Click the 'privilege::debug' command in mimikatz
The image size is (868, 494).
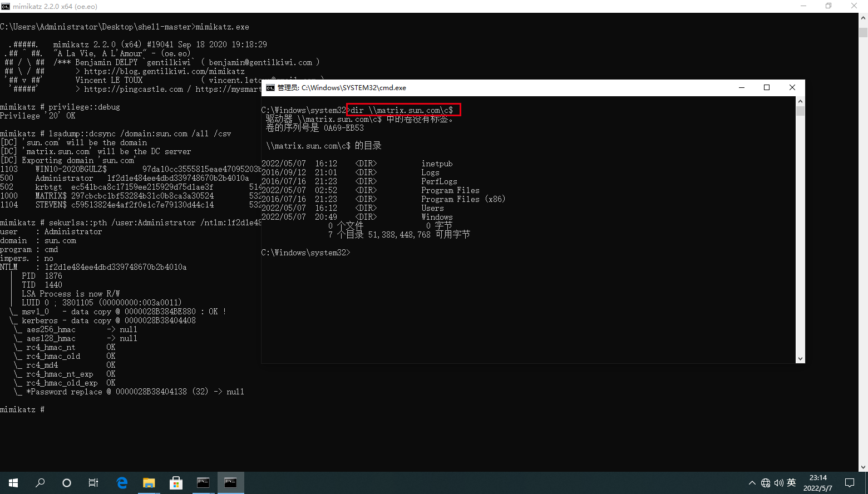(84, 107)
